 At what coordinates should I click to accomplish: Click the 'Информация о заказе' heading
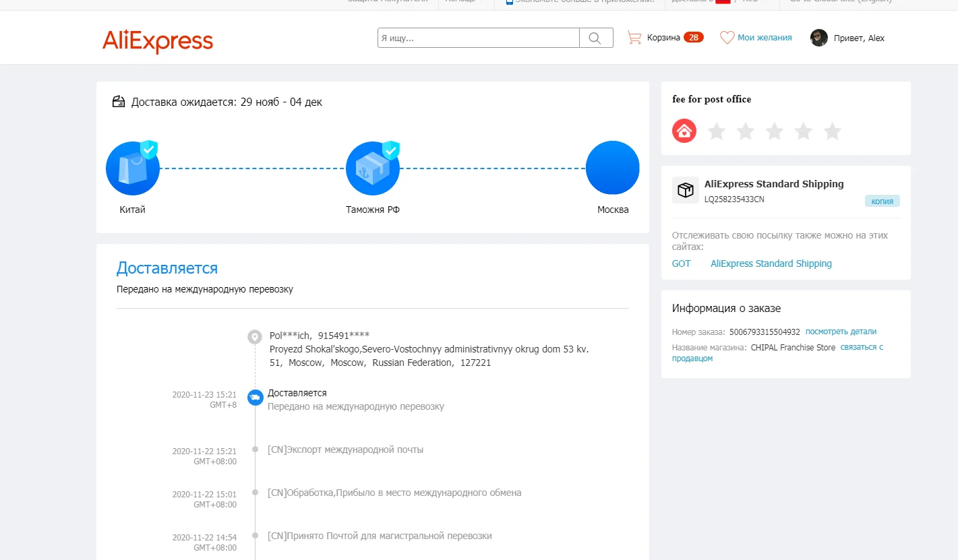[726, 309]
